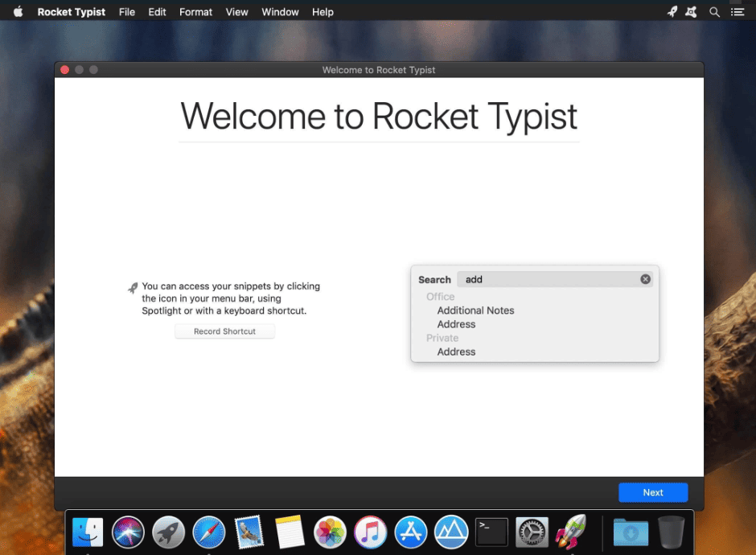756x555 pixels.
Task: Open the View menu
Action: [x=236, y=12]
